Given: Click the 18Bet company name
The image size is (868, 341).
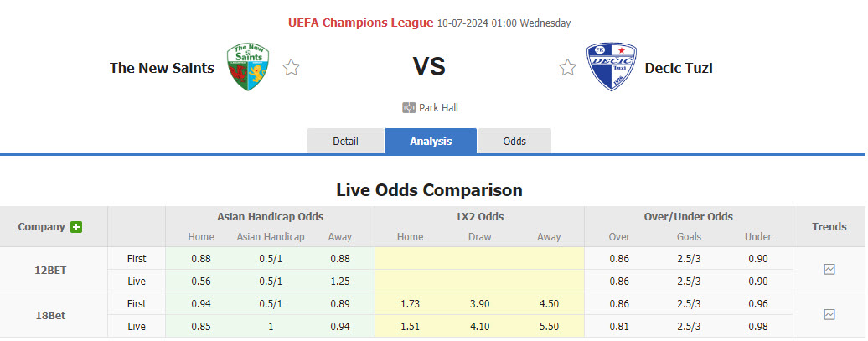Looking at the screenshot, I should click(x=49, y=315).
